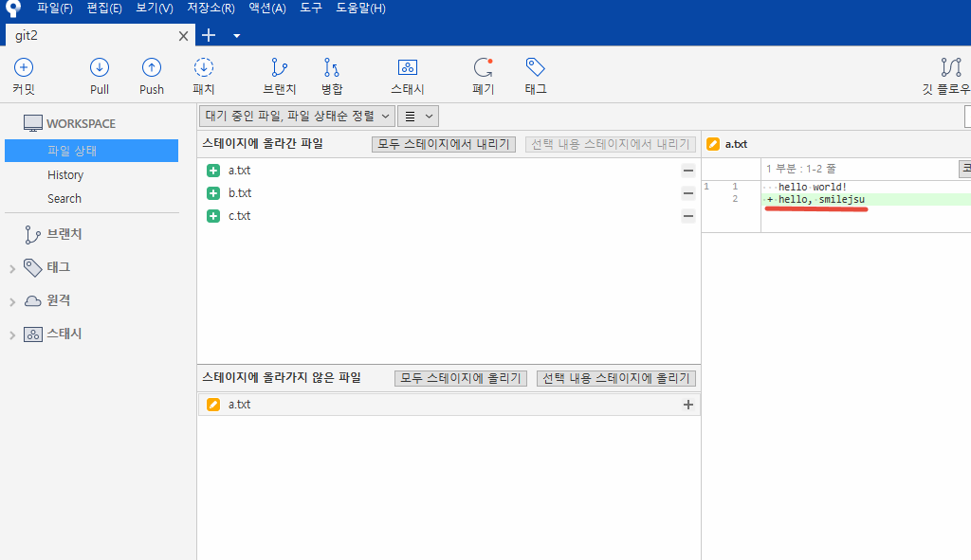Click modified pencil icon in diff header

713,144
